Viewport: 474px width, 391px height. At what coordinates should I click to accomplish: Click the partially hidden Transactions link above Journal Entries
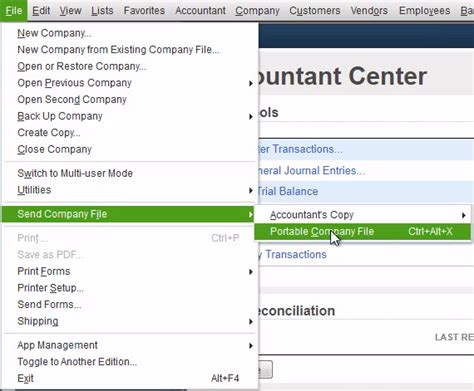coord(301,149)
